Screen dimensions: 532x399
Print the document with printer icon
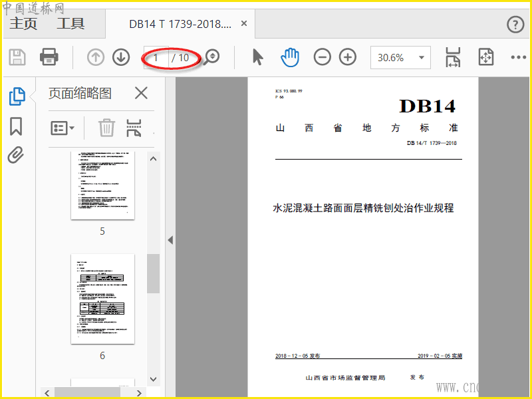[x=49, y=57]
